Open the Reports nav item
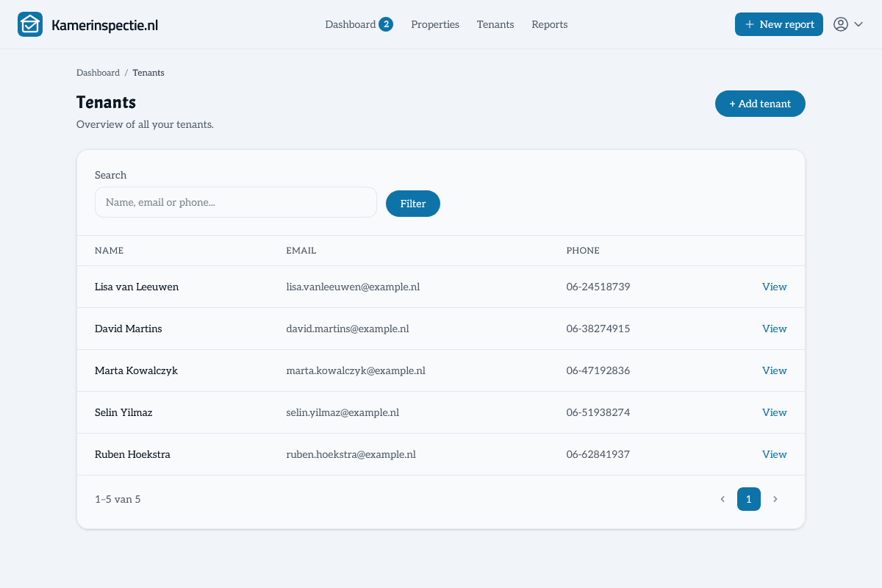Viewport: 882px width, 588px height. 550,24
